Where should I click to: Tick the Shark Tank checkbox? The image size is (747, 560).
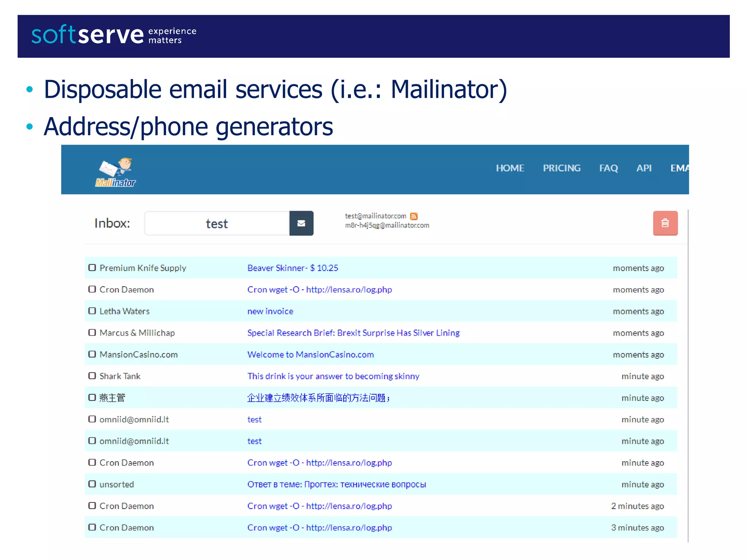(92, 376)
